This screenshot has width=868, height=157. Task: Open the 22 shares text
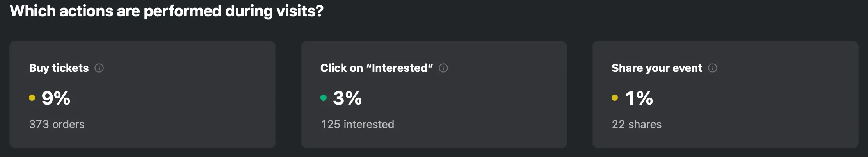point(637,124)
